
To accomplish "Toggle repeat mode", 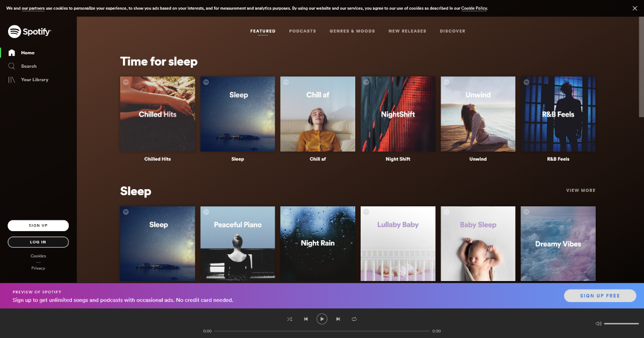I will click(354, 319).
